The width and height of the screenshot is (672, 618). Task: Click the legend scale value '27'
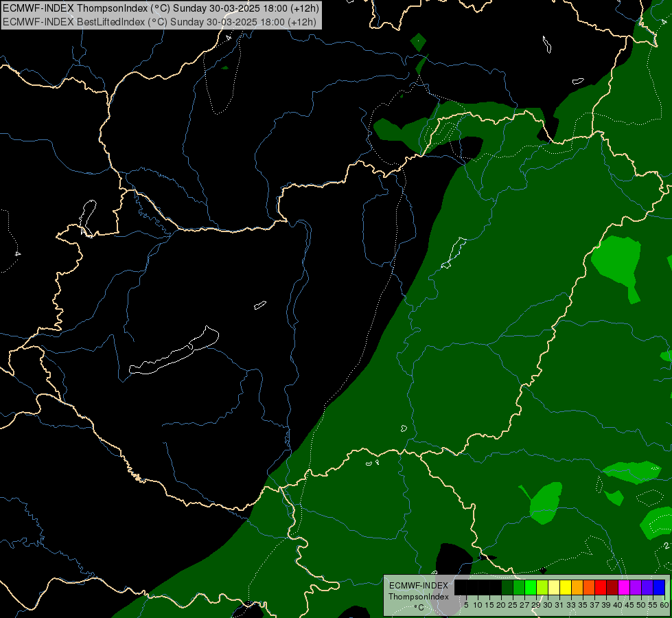point(524,605)
